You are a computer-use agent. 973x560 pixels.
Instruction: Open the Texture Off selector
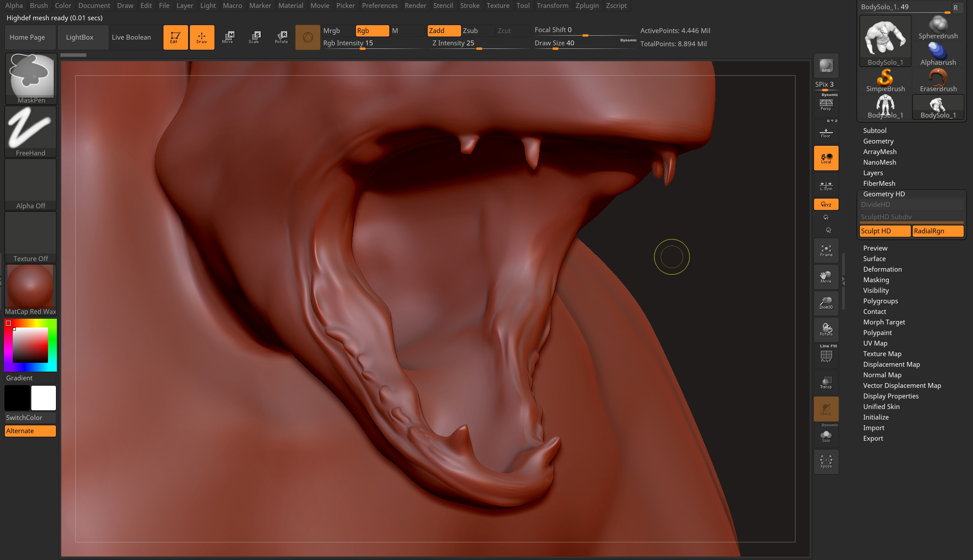pyautogui.click(x=31, y=237)
